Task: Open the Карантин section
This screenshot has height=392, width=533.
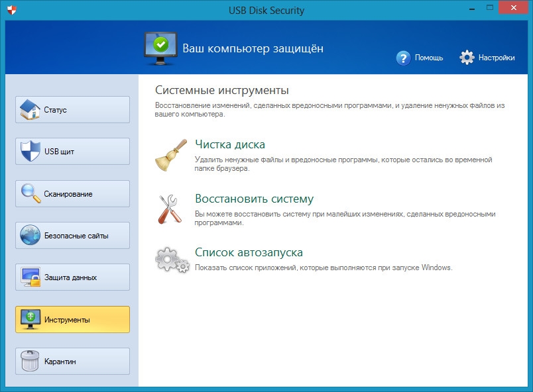Action: click(72, 361)
